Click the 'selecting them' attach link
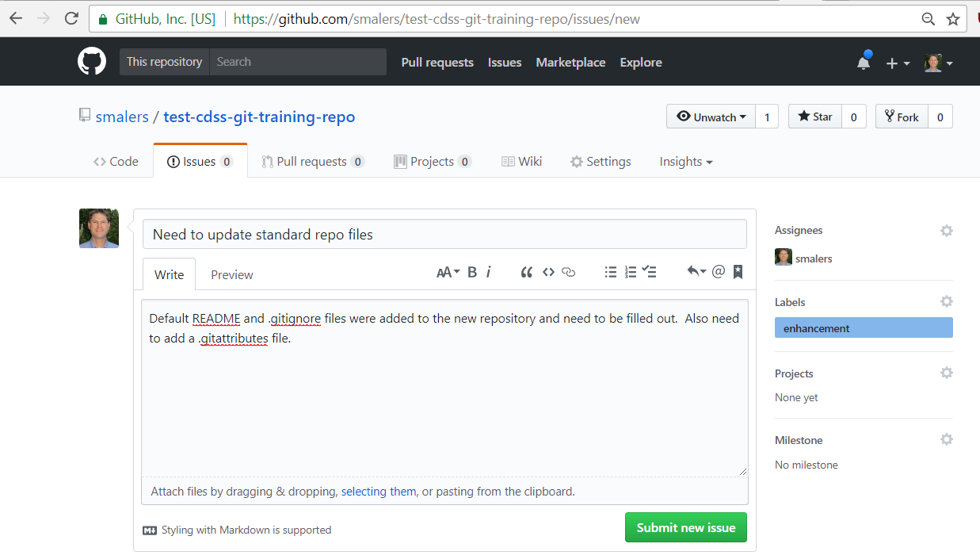 pyautogui.click(x=378, y=492)
